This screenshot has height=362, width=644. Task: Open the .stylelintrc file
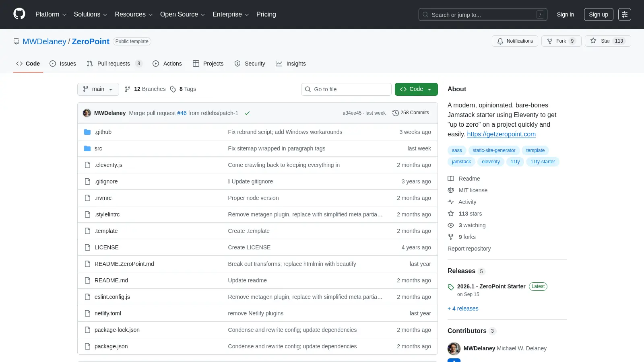coord(107,214)
